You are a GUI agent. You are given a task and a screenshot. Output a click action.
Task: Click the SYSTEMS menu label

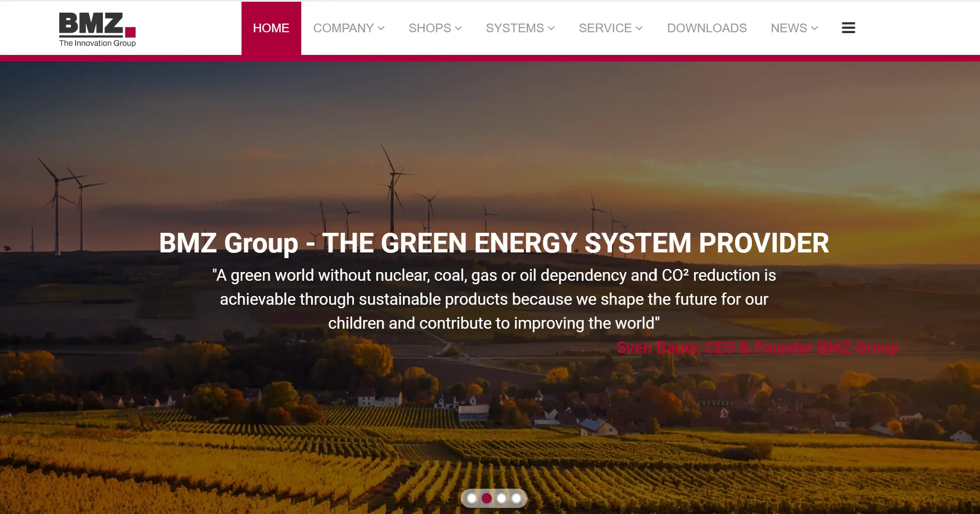[x=515, y=28]
